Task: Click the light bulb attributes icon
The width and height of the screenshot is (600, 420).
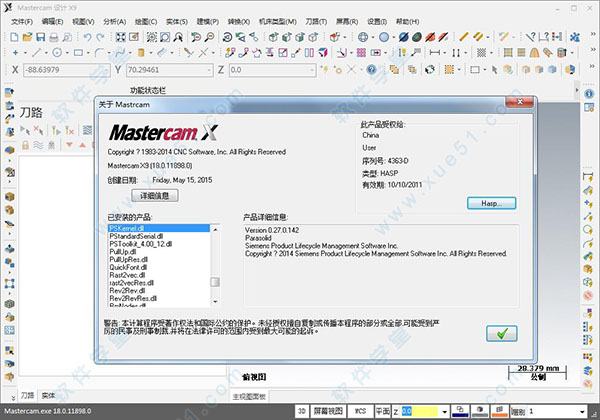Action: (402, 52)
